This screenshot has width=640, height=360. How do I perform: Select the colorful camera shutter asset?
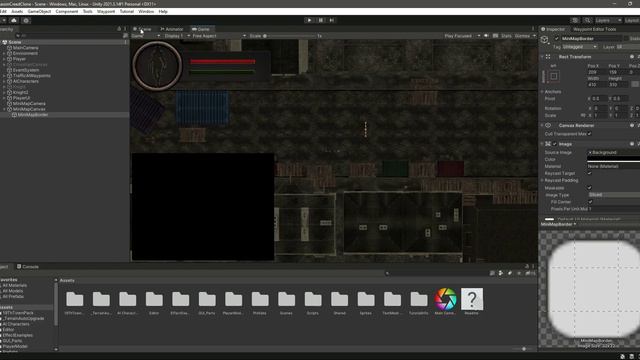point(445,301)
